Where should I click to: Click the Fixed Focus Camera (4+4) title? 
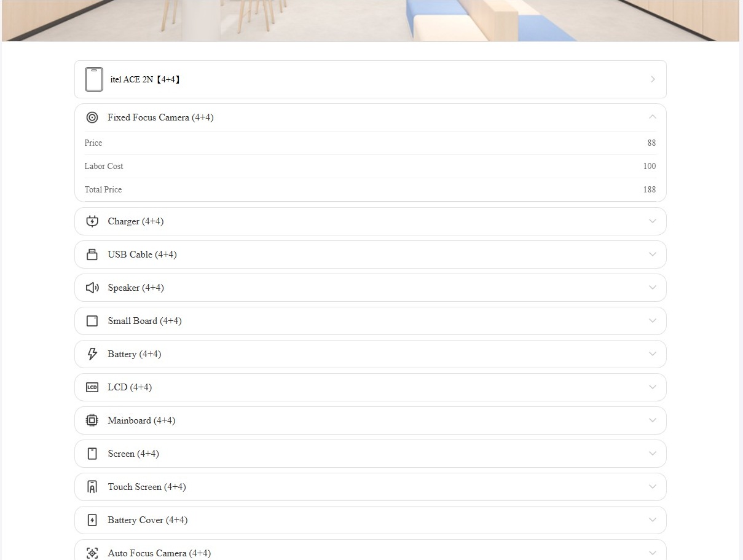160,117
